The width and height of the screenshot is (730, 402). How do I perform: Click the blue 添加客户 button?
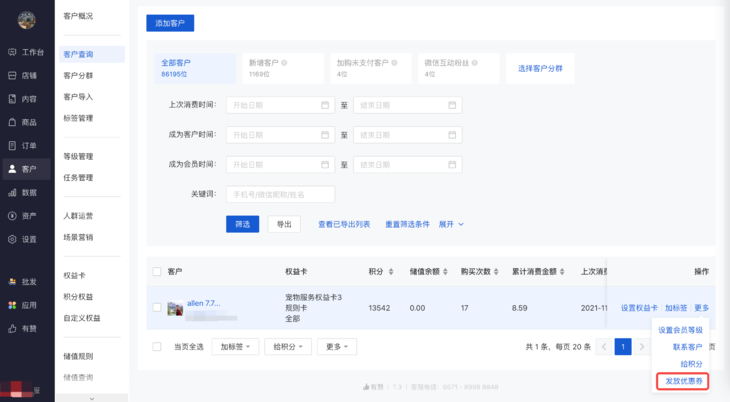(170, 22)
